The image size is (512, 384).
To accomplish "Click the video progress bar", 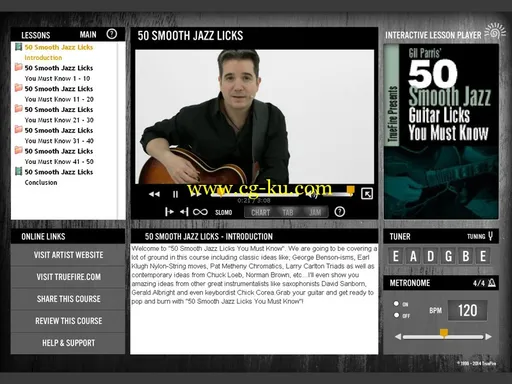I will [x=255, y=194].
